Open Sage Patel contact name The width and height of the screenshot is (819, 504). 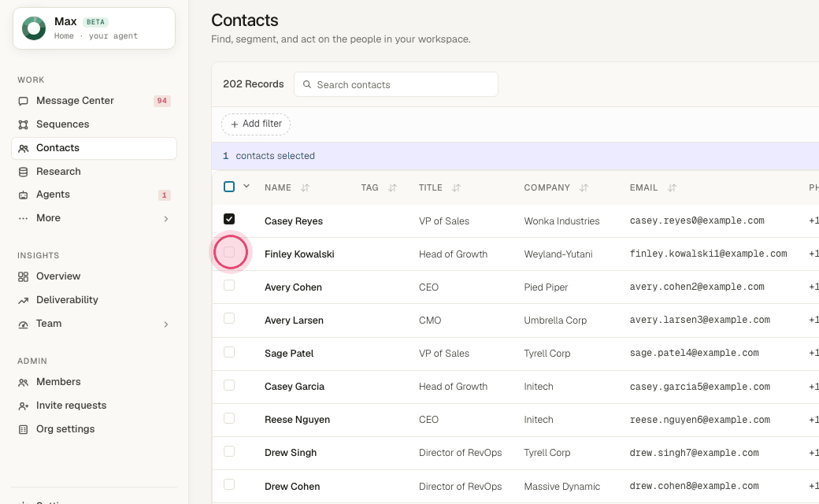tap(289, 353)
